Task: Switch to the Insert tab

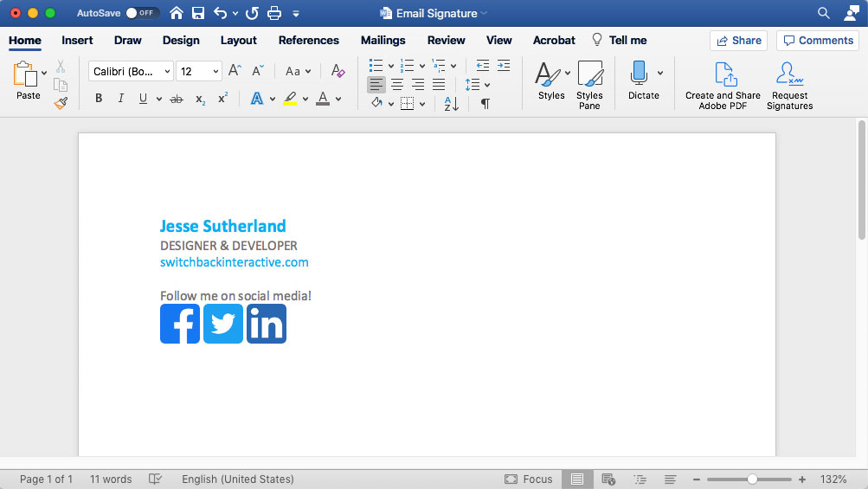Action: (77, 40)
